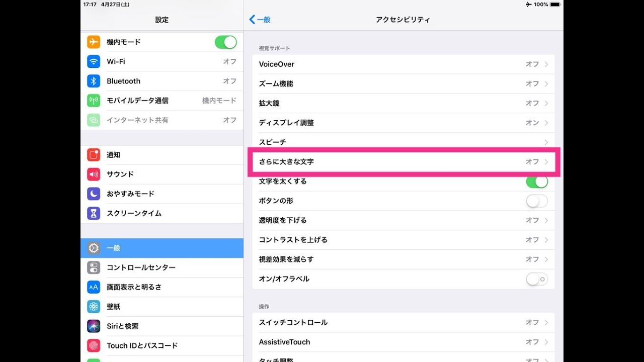Viewport: 644px width, 362px height.
Task: Toggle 機内モード airplane mode switch off
Action: coord(225,42)
